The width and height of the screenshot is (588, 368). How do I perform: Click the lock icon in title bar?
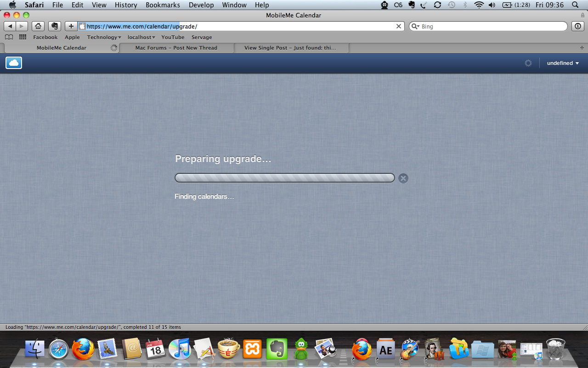pyautogui.click(x=582, y=15)
